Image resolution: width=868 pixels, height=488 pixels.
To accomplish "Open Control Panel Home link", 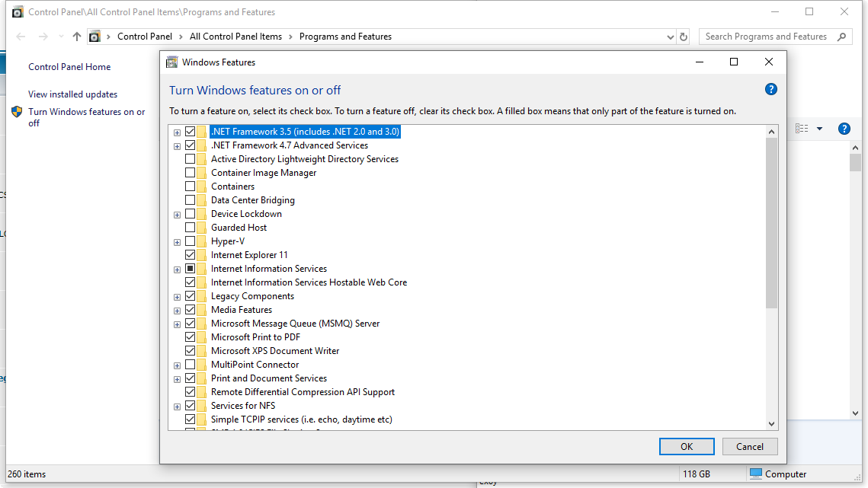I will point(70,67).
